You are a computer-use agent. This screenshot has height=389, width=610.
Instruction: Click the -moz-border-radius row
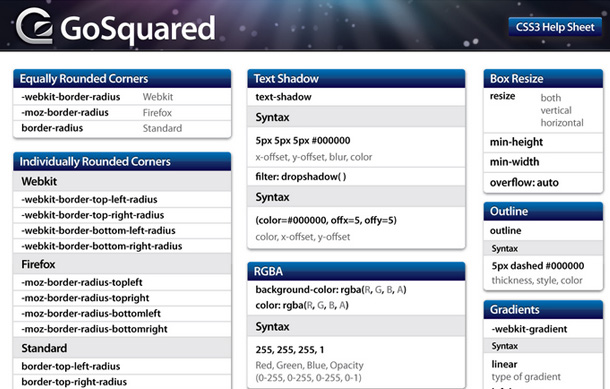[122, 113]
